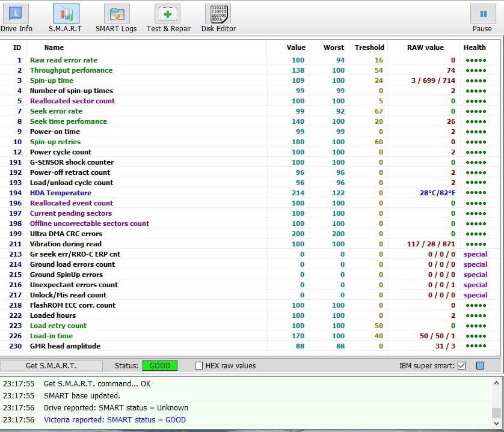Viewport: 504px width, 432px height.
Task: Click the log scrollbar thumb
Action: coord(496,412)
